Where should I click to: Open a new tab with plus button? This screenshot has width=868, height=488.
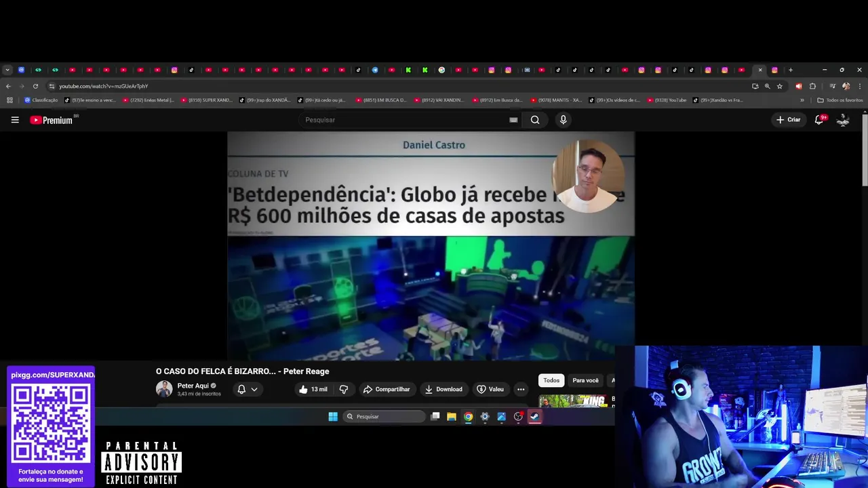coord(790,70)
